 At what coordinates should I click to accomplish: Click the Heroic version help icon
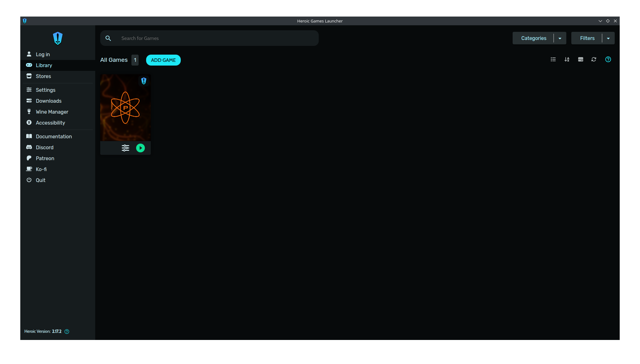click(67, 332)
